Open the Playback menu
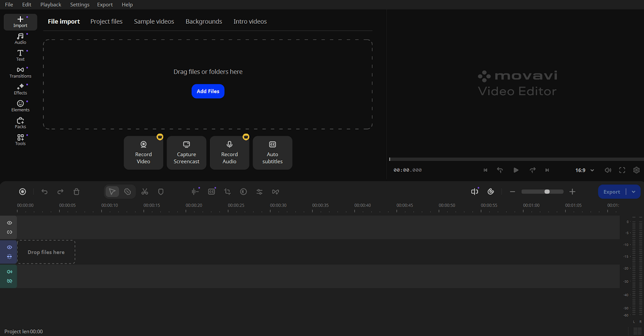 pyautogui.click(x=51, y=4)
